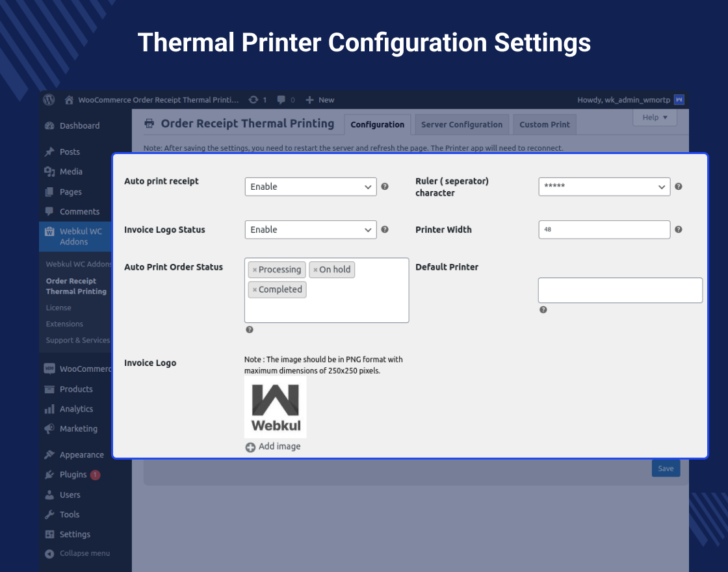Open the Custom Print tab

click(544, 124)
